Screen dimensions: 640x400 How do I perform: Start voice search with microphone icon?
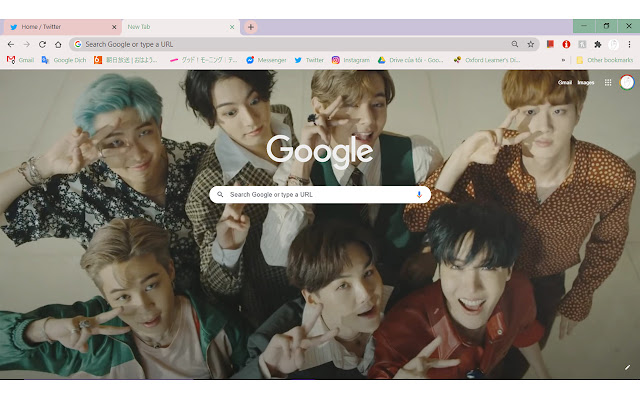(419, 195)
